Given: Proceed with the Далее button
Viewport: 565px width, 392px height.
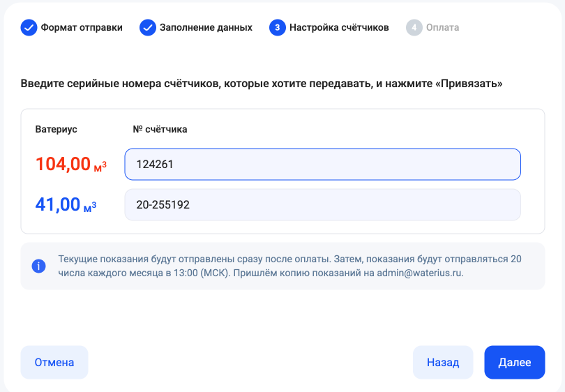Looking at the screenshot, I should tap(514, 363).
